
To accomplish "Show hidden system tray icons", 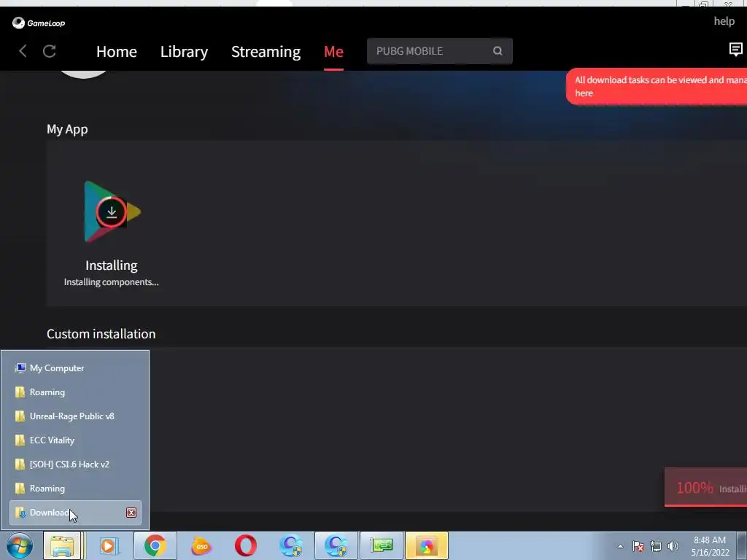I will tap(620, 546).
